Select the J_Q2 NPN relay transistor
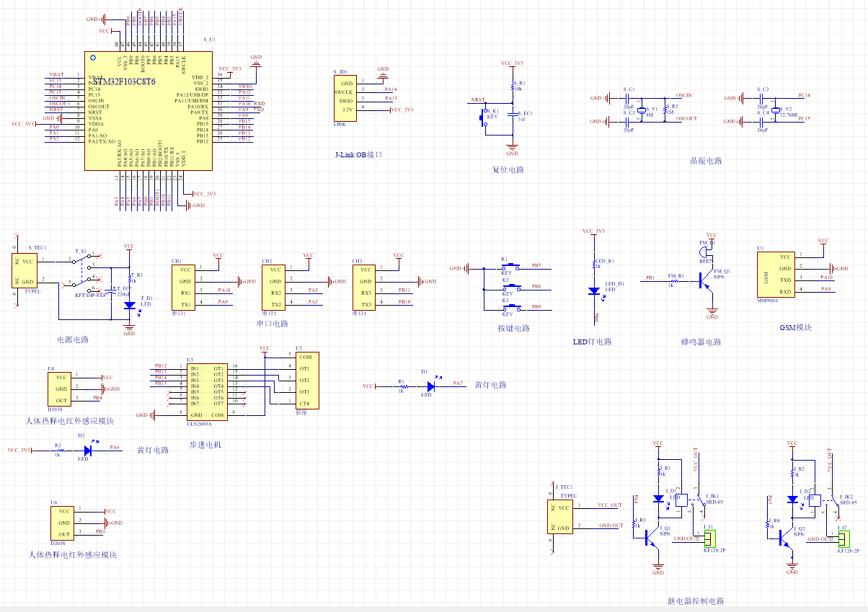This screenshot has width=868, height=612. click(x=787, y=537)
